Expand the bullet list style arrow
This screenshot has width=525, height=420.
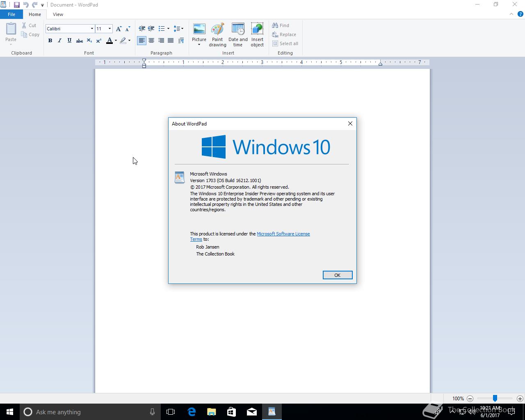[168, 29]
